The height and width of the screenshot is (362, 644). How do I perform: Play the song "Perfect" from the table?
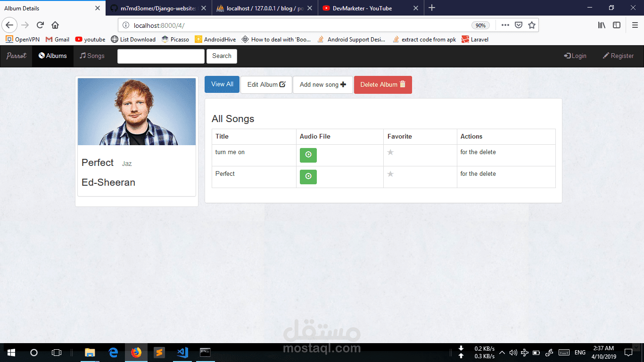[308, 177]
